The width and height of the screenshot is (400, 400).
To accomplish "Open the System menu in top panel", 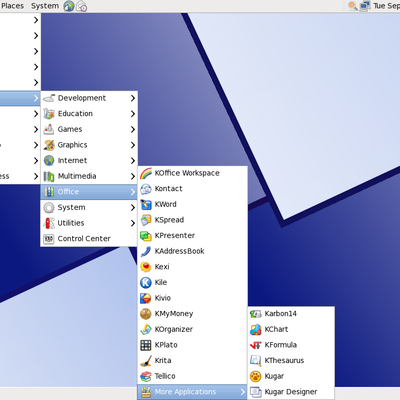I will click(45, 6).
